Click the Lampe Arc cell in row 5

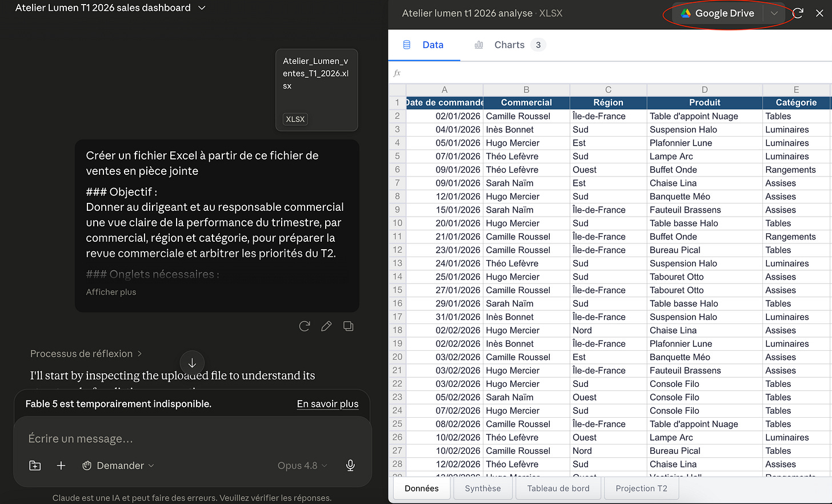[x=705, y=157]
